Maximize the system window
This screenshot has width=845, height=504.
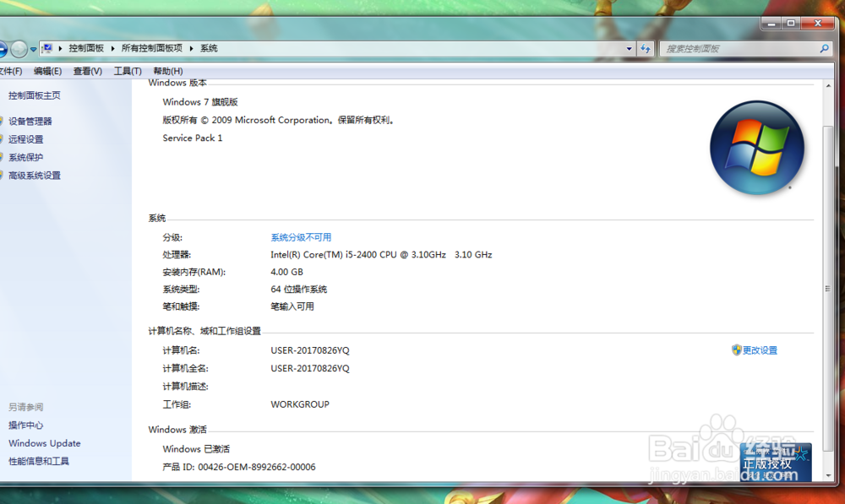(791, 23)
